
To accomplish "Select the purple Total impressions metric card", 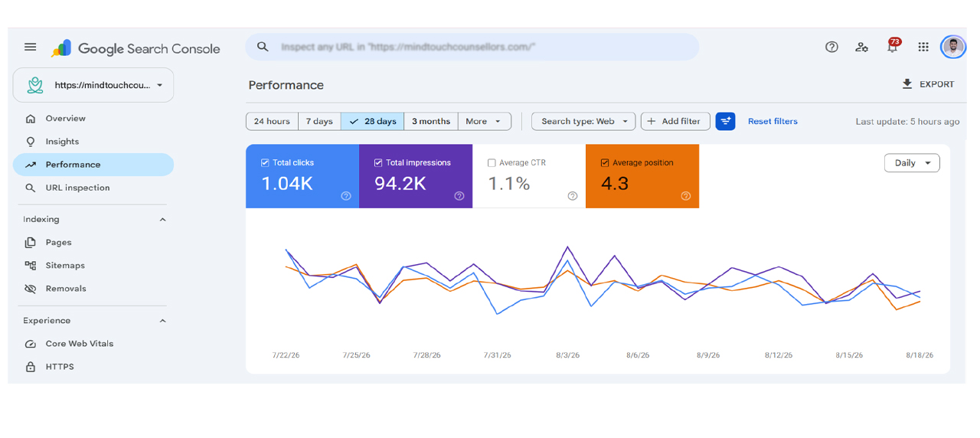I will click(x=416, y=176).
